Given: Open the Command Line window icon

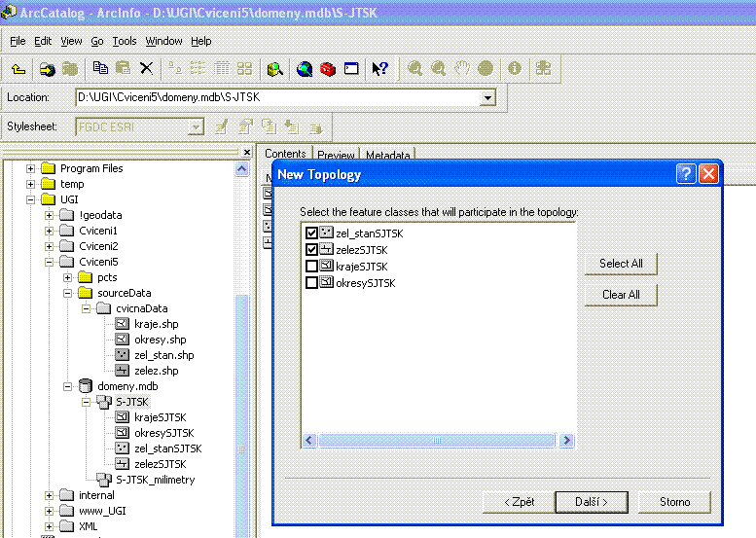Looking at the screenshot, I should click(x=351, y=68).
